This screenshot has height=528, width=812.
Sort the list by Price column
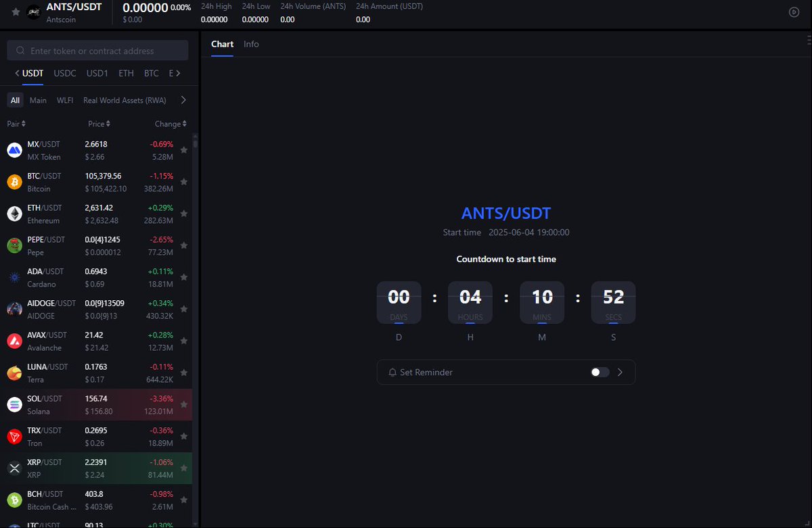[99, 124]
